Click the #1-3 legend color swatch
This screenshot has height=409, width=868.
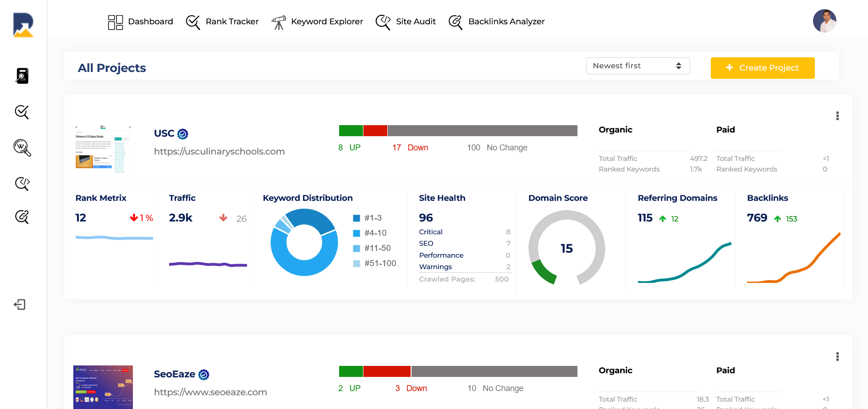pyautogui.click(x=357, y=218)
